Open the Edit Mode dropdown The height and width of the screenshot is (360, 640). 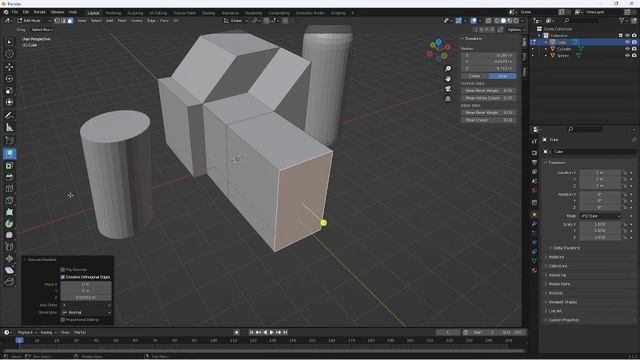click(34, 20)
